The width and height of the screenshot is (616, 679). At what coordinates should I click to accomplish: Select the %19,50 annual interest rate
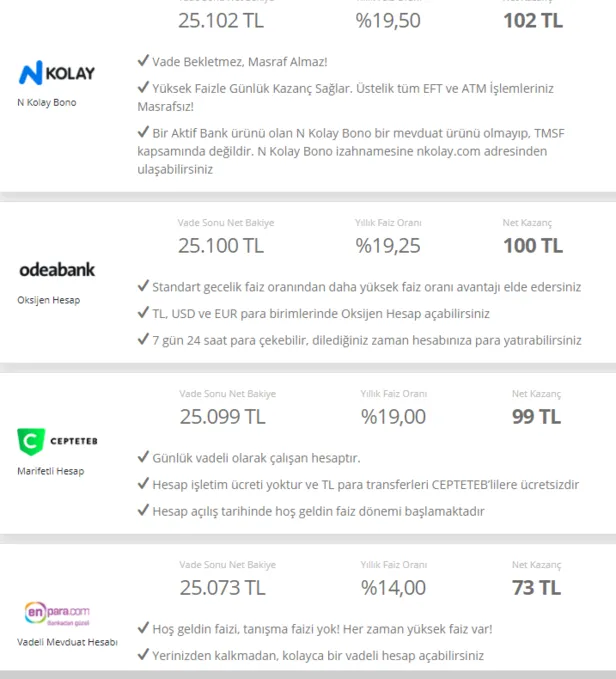click(x=388, y=20)
